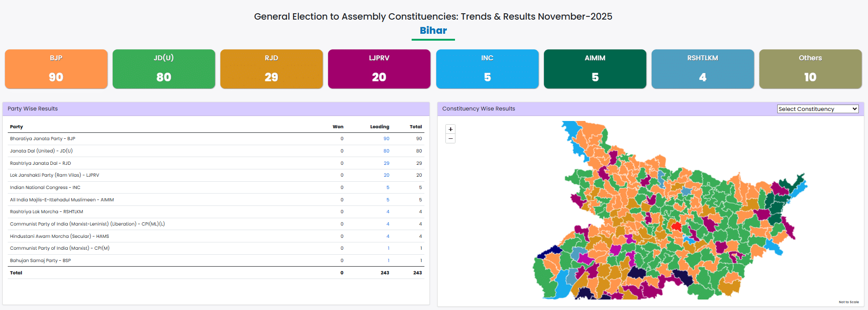
Task: Click LJPRV leading count link 20
Action: point(387,175)
